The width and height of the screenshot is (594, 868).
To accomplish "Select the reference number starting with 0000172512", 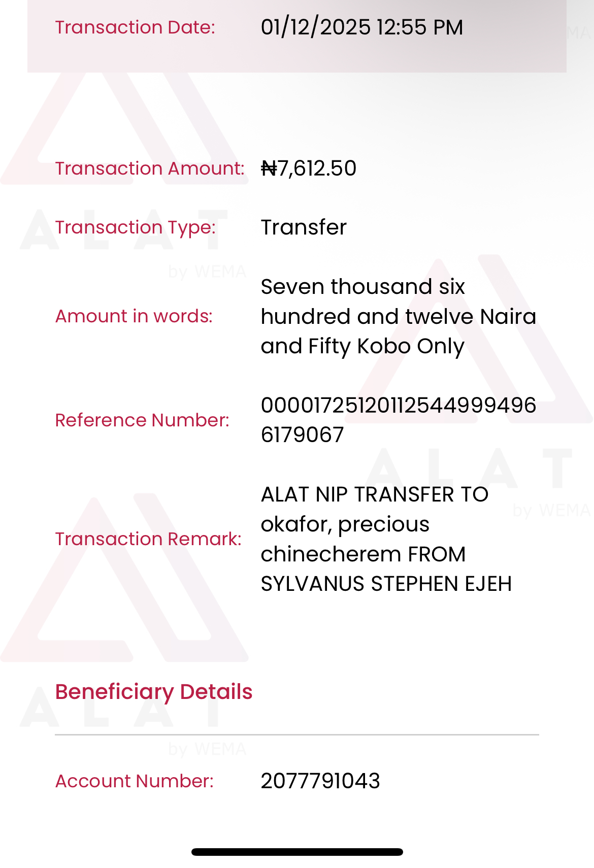I will 398,420.
